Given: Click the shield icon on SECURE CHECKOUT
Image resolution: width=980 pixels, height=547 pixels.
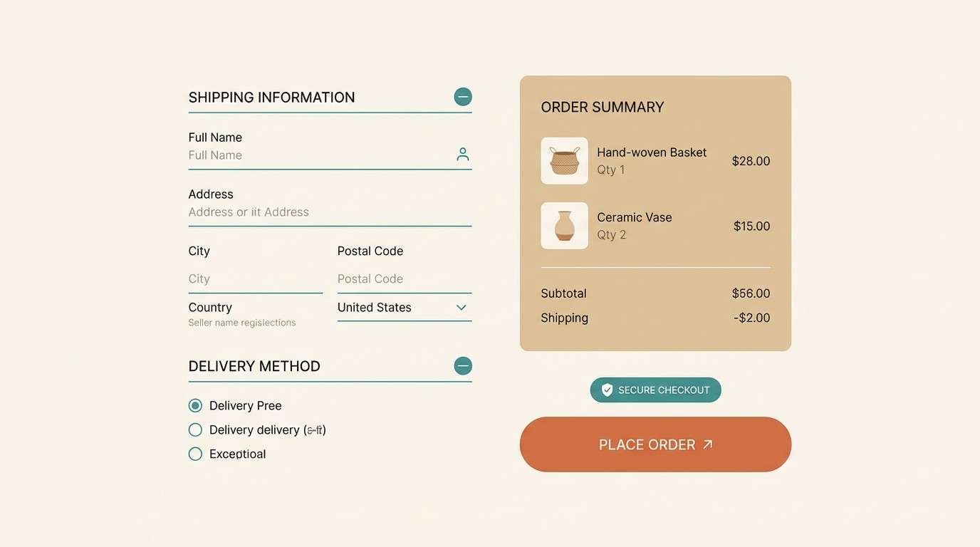Looking at the screenshot, I should coord(606,390).
